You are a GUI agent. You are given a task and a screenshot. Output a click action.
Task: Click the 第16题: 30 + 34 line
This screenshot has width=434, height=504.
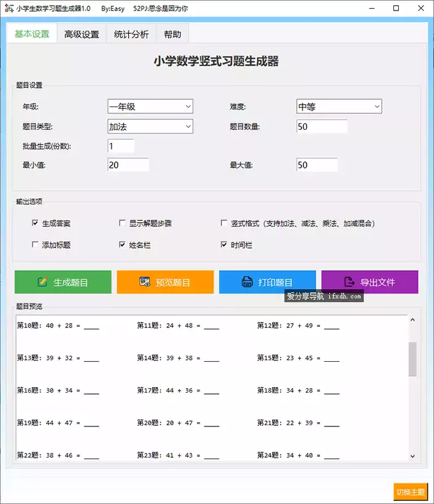[58, 391]
